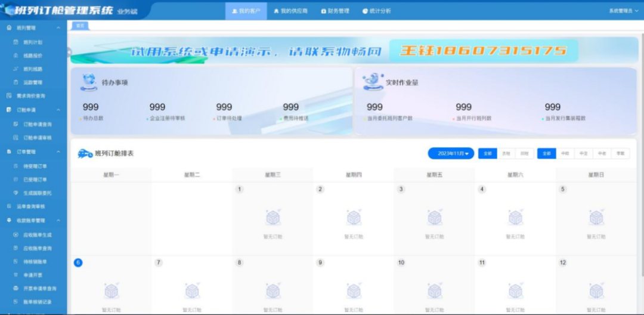Collapse the 收款账单管理 group chevron
644x315 pixels.
(58, 221)
